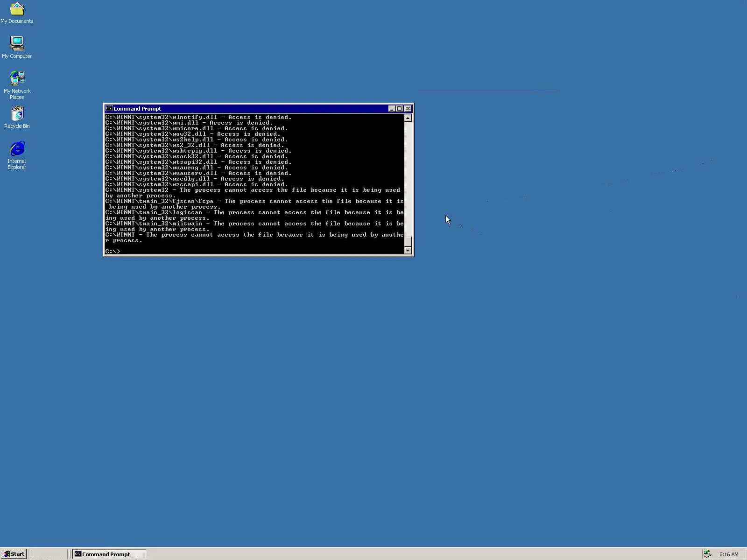Click the wtsapi32.dll access denied line

click(198, 162)
